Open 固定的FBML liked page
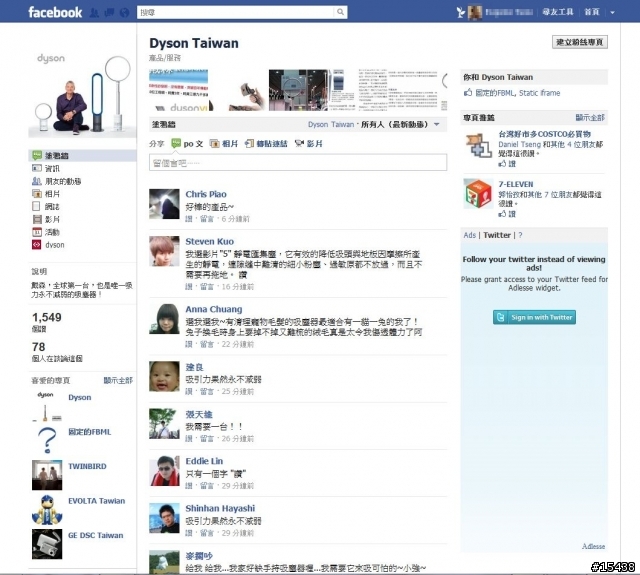This screenshot has height=575, width=640. point(89,432)
